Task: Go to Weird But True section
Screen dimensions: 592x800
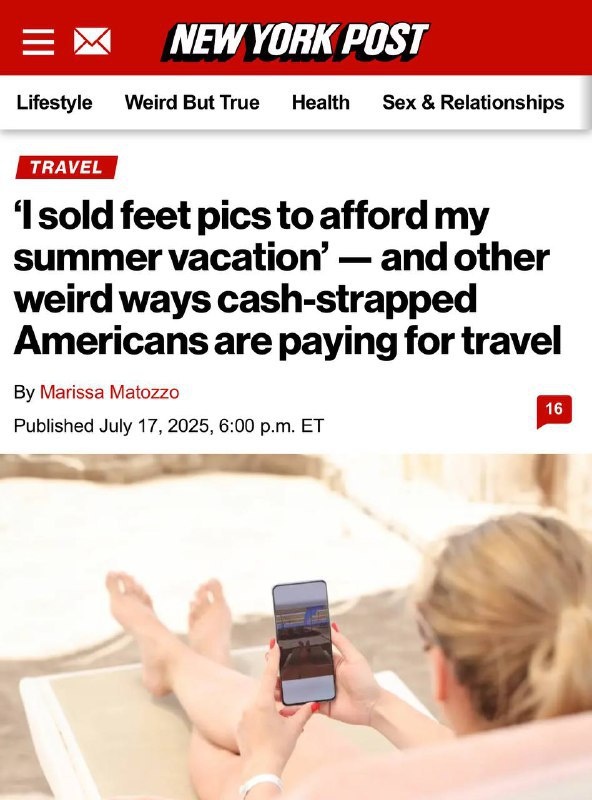Action: tap(192, 102)
